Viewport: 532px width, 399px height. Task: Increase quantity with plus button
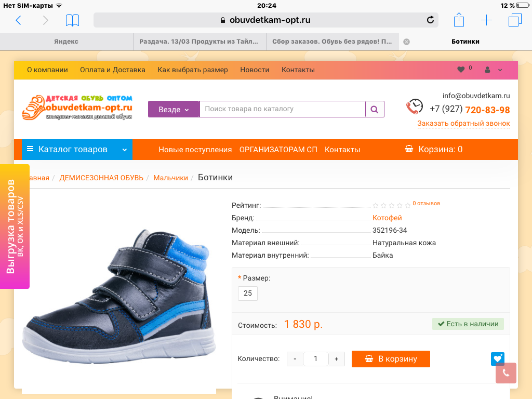[x=336, y=359]
